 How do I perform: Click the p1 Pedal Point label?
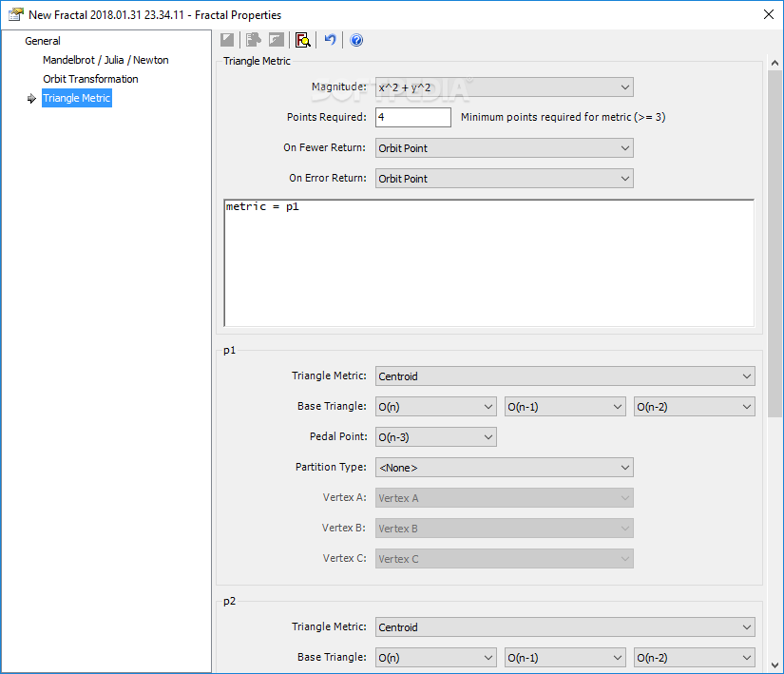click(338, 436)
